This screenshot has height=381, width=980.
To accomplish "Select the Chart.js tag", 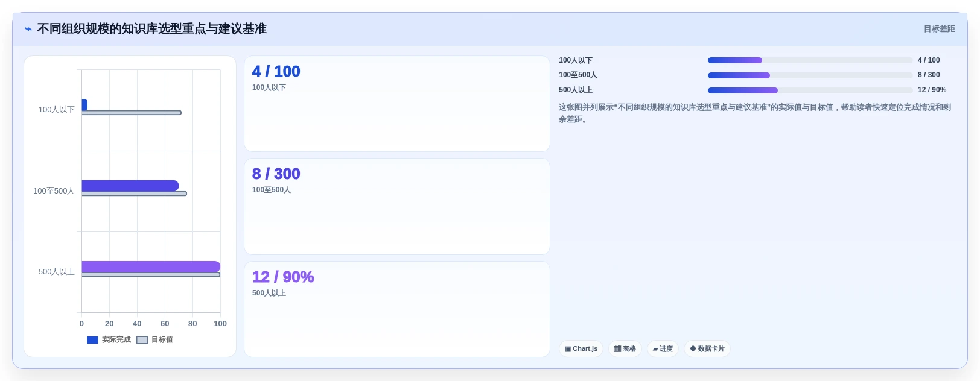I will [581, 349].
